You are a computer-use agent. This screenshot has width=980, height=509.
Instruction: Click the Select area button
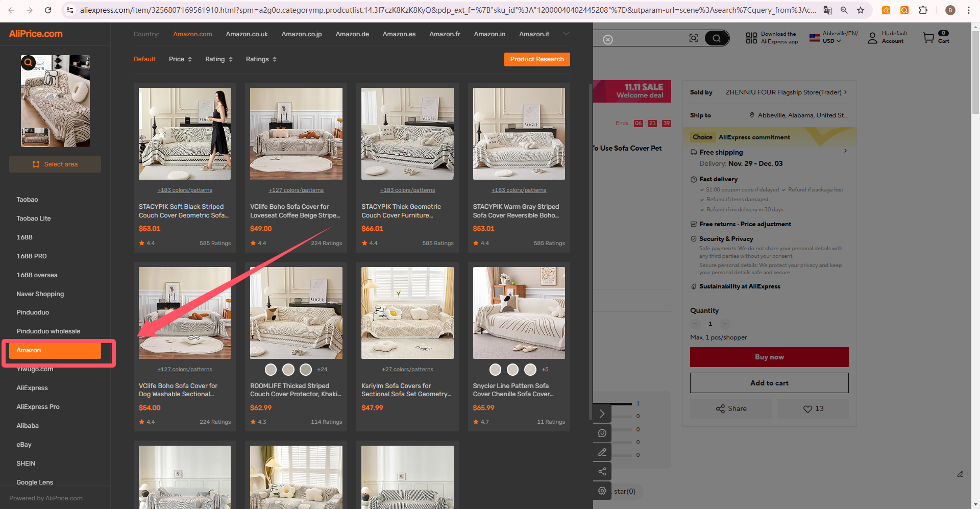[55, 164]
